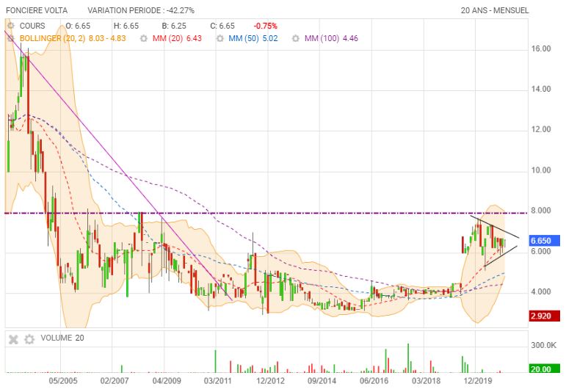Click the 03/2018 date axis label
The width and height of the screenshot is (577, 392).
click(426, 380)
